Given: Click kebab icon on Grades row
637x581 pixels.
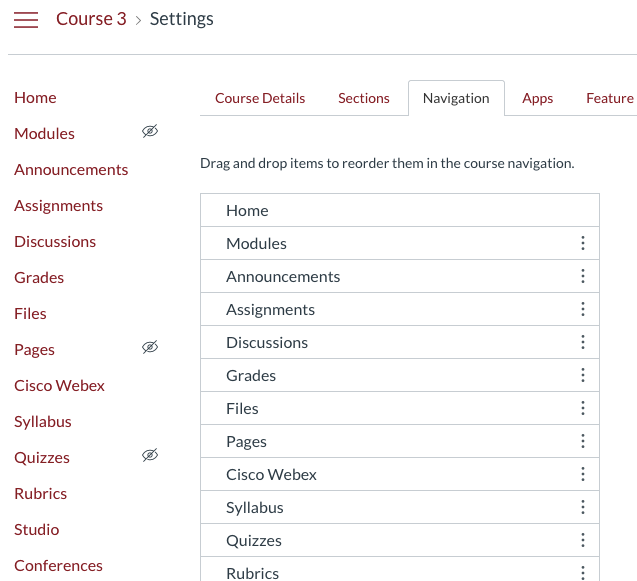Looking at the screenshot, I should [582, 375].
